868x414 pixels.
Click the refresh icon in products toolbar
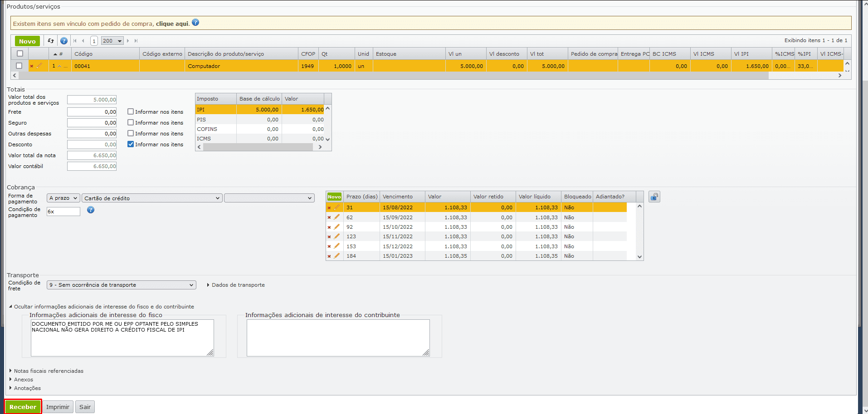point(51,41)
